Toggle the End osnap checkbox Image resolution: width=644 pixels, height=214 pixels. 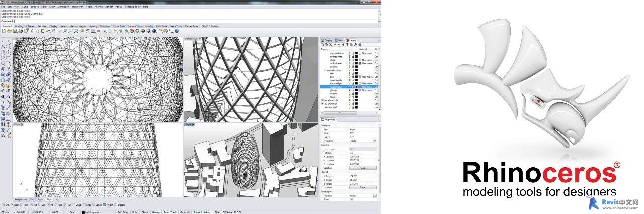point(3,205)
